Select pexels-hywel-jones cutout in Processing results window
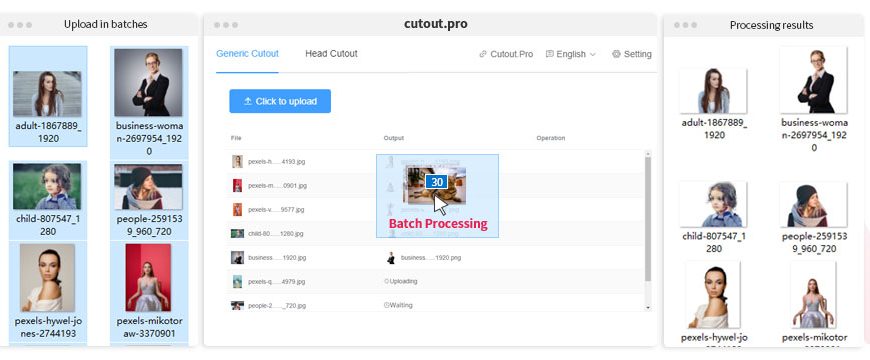870x360 pixels. tap(714, 295)
